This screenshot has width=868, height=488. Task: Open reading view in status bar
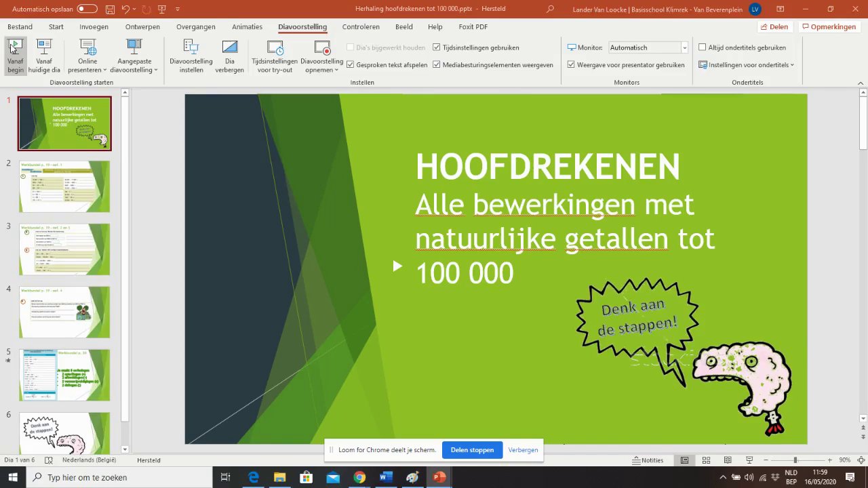tap(728, 460)
